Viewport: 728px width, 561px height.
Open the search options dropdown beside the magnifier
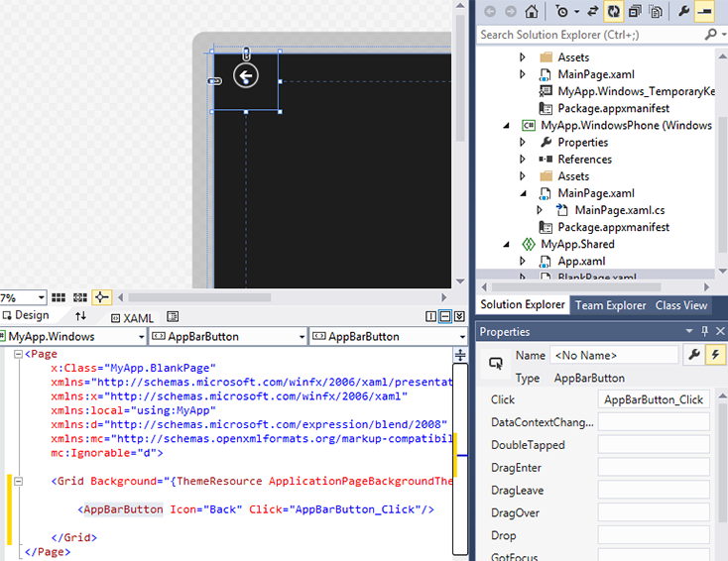click(x=723, y=35)
